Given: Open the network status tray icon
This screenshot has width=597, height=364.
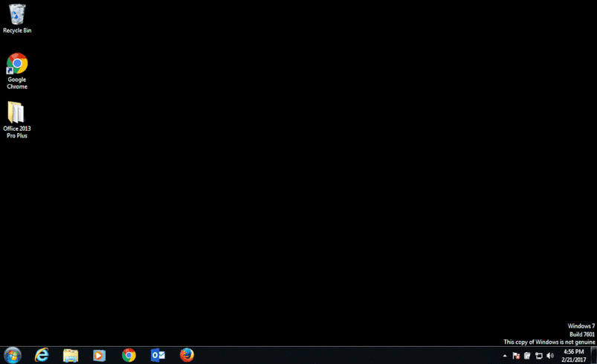Looking at the screenshot, I should (x=539, y=356).
